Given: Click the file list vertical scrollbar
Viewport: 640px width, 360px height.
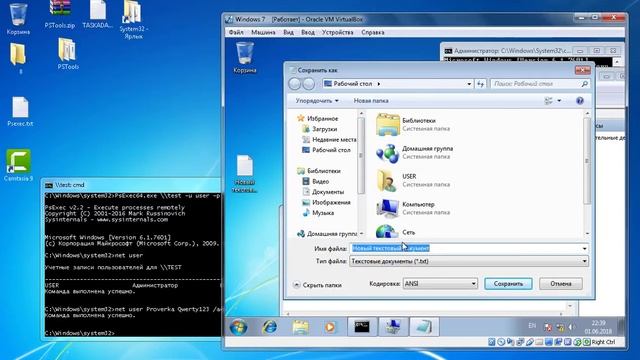Looking at the screenshot, I should [x=587, y=173].
